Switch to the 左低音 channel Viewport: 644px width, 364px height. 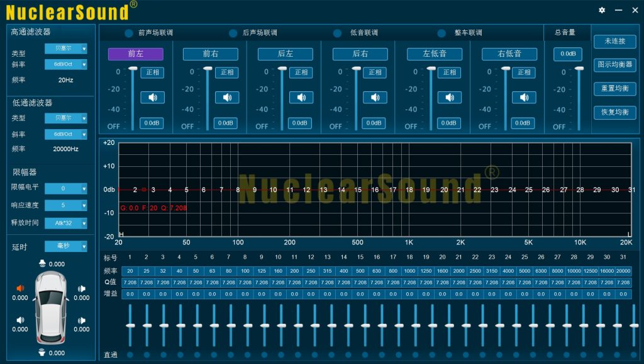coord(435,54)
